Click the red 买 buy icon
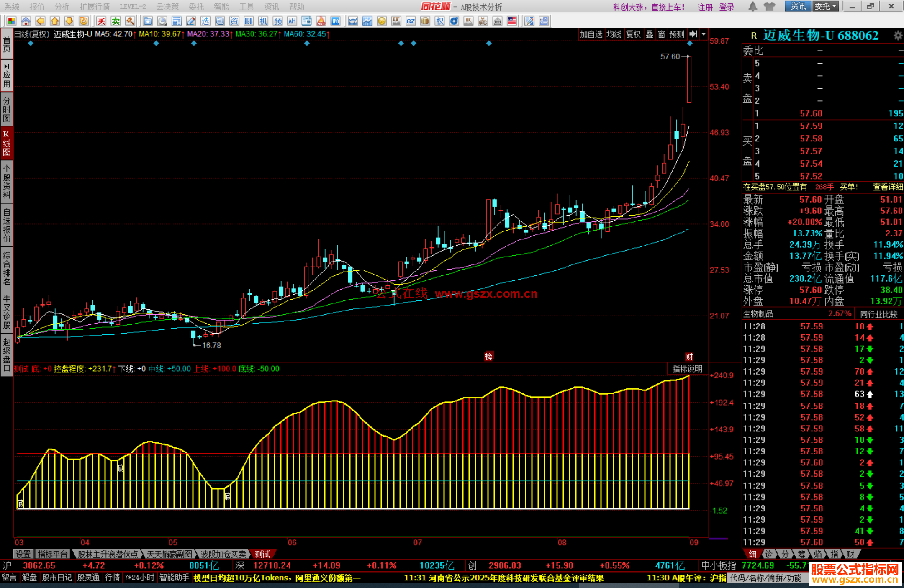This screenshot has height=588, width=904. coord(101,21)
